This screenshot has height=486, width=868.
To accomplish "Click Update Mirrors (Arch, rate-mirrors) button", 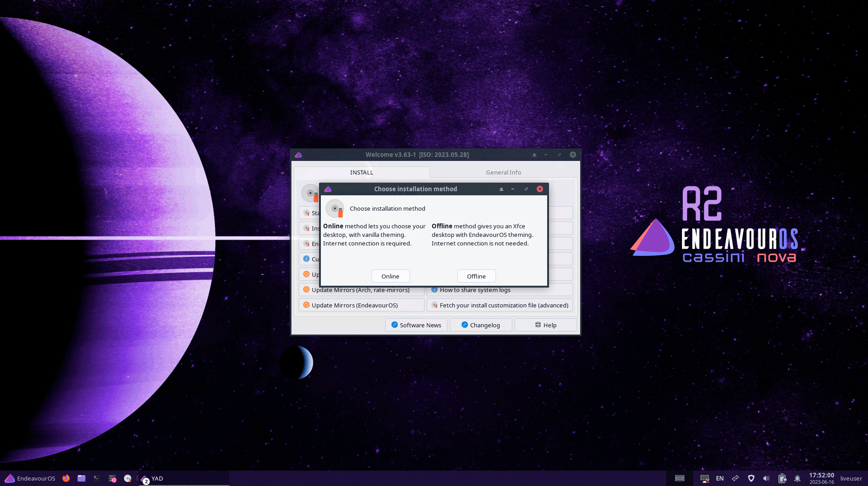I will pos(361,290).
